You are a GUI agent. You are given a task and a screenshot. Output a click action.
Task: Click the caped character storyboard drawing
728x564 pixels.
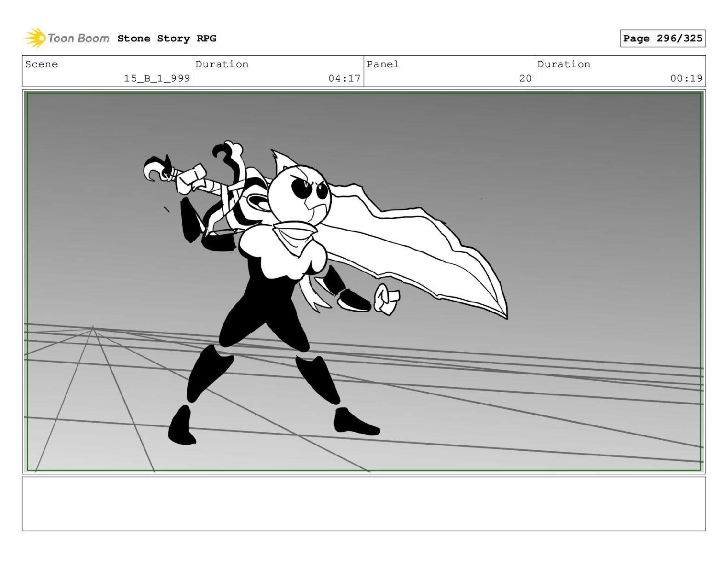click(326, 293)
